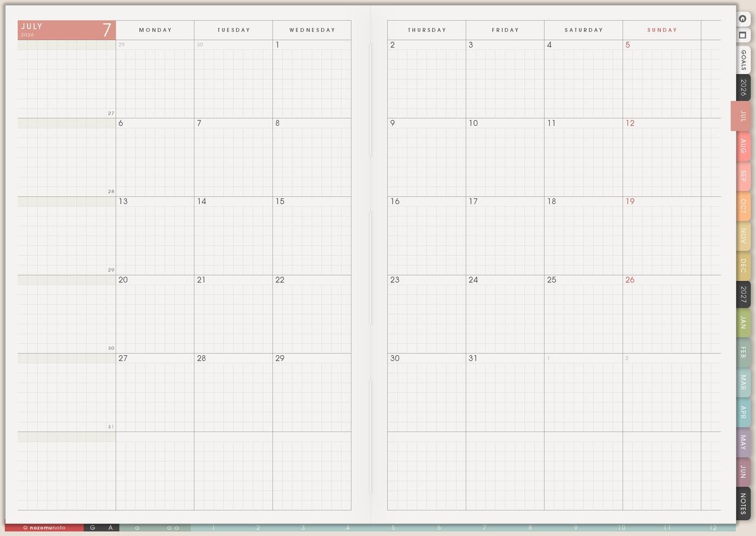Open week 31 link in left column
This screenshot has width=756, height=536.
click(111, 426)
